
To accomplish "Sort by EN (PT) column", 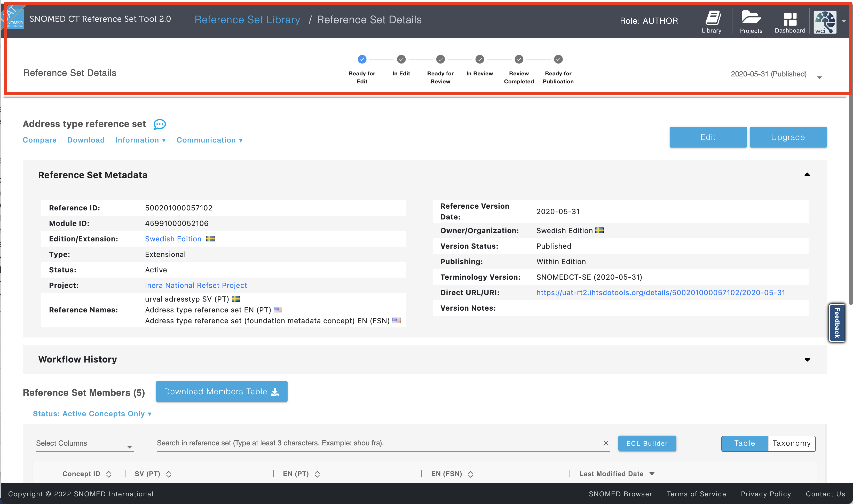I will (x=317, y=474).
